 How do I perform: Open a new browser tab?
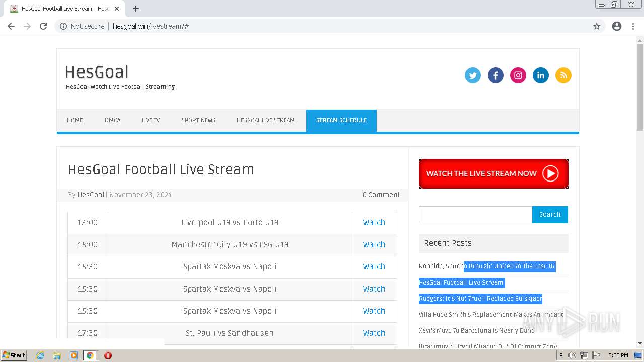136,9
